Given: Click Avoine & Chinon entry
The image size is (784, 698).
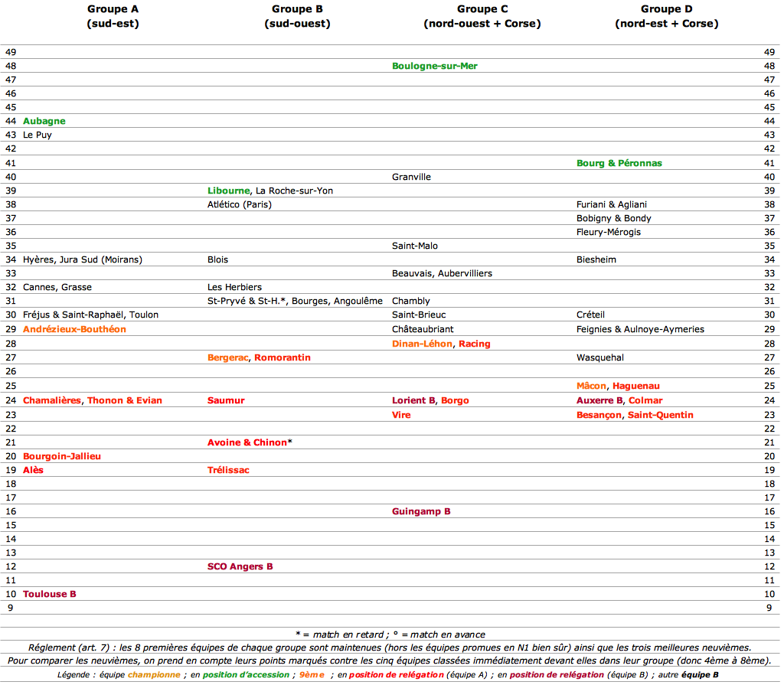Looking at the screenshot, I should point(247,442).
